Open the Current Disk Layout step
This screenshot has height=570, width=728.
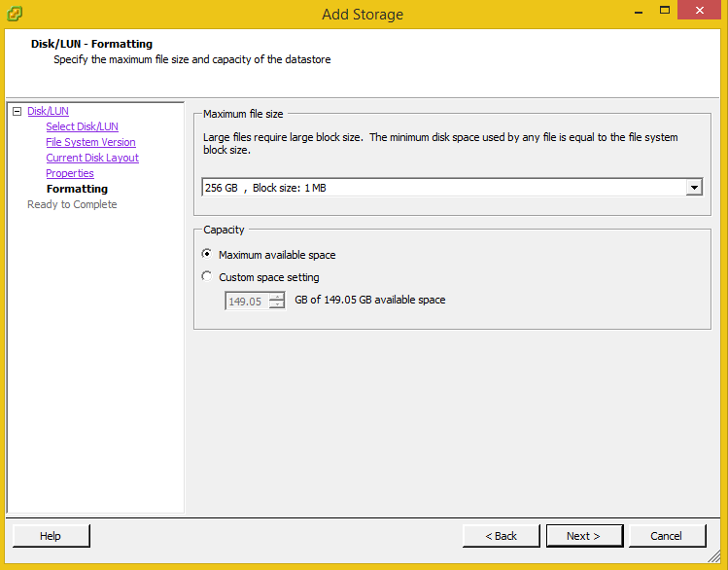[x=92, y=158]
